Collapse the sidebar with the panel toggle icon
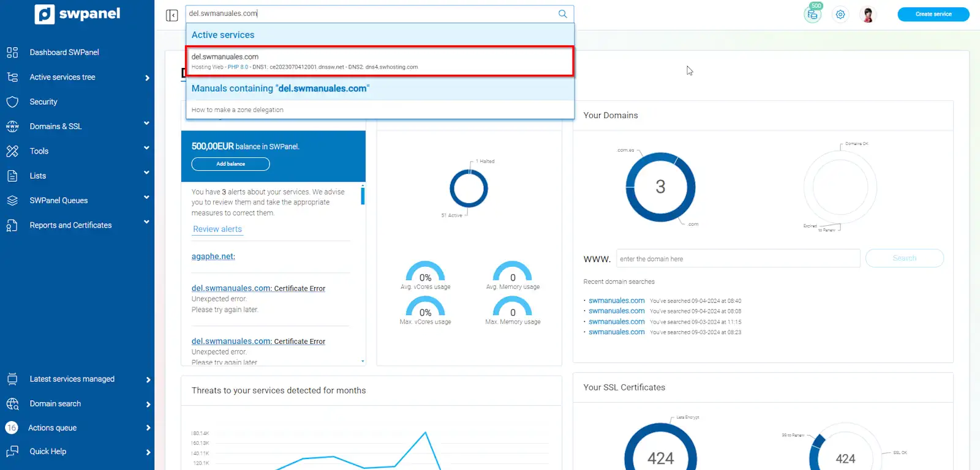This screenshot has width=980, height=470. (x=171, y=15)
